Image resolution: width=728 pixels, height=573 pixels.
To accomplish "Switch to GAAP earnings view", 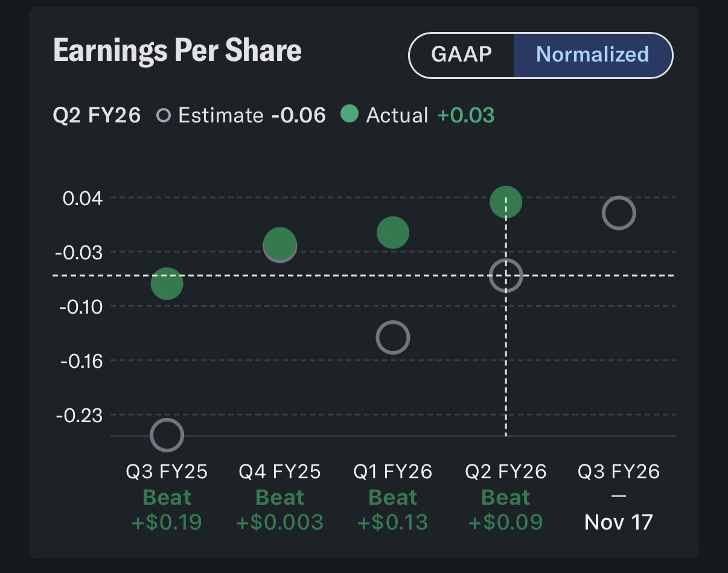I will tap(462, 55).
